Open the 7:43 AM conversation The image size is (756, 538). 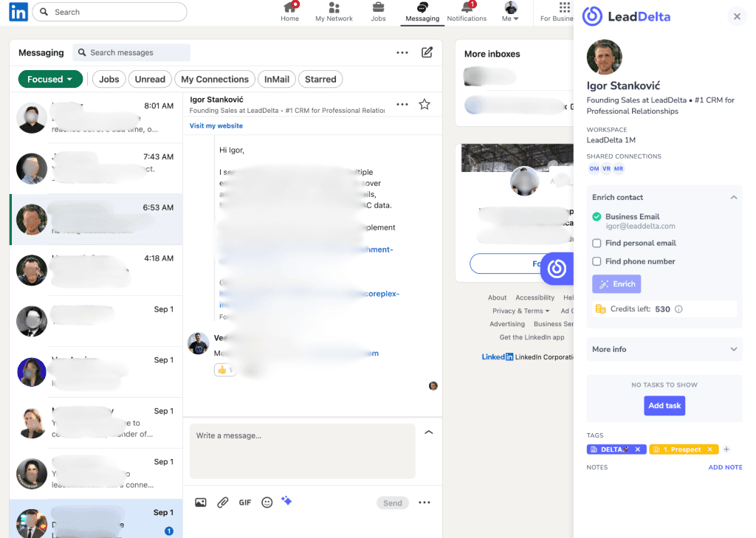97,169
